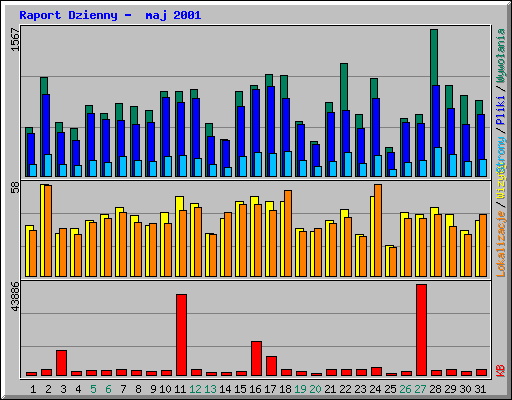Click green day 12 label

(x=195, y=389)
